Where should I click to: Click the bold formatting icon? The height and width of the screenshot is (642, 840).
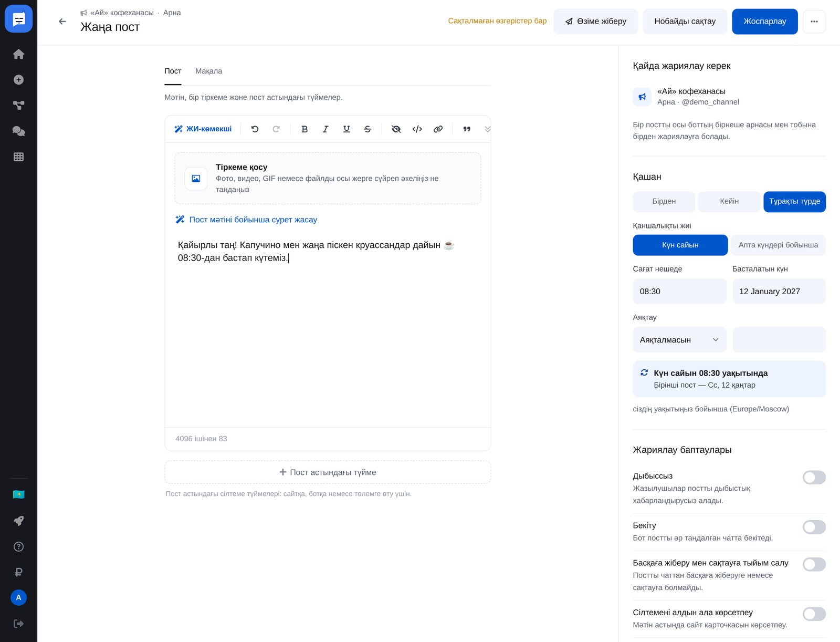click(x=304, y=129)
